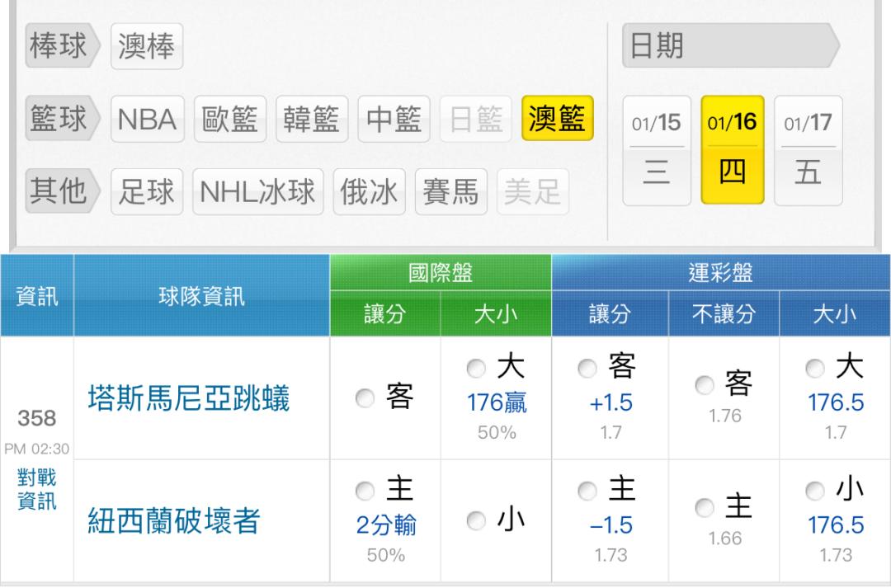Click the 運彩盤 column header
Screen dimensions: 891x588
[x=720, y=273]
